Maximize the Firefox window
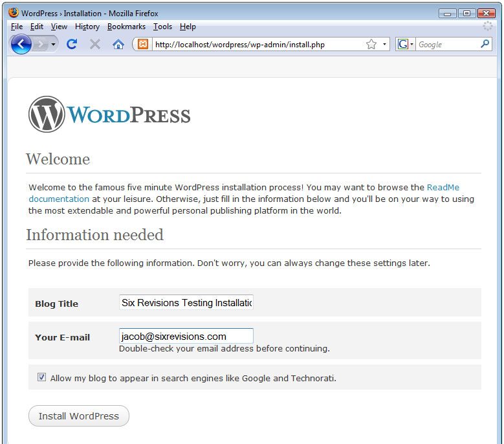Image resolution: width=504 pixels, height=444 pixels. click(x=466, y=14)
